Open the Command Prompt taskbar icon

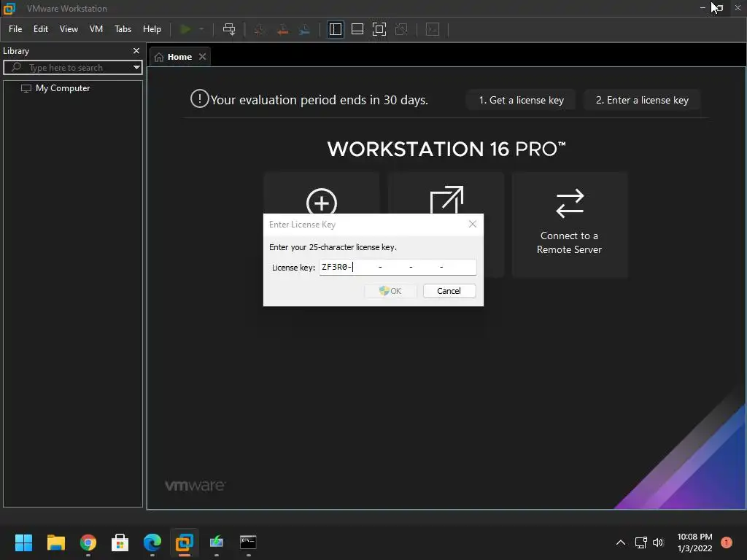(x=248, y=542)
